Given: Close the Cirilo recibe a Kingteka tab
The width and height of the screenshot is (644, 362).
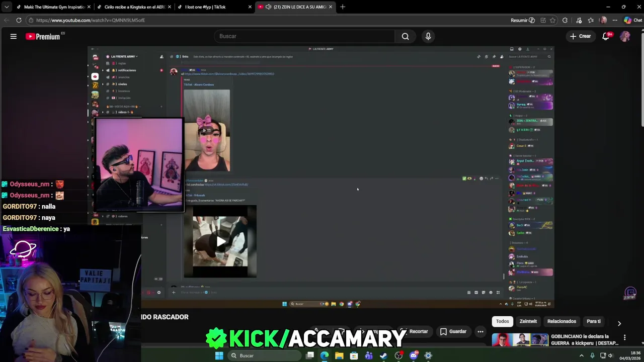Looking at the screenshot, I should (x=170, y=7).
